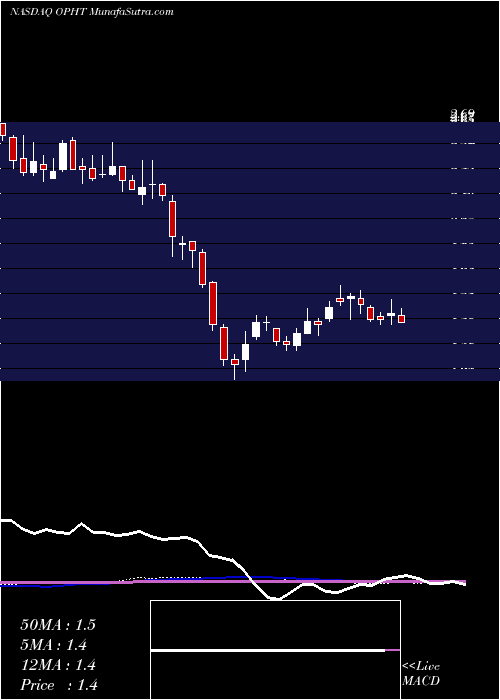Select the 12MA : 1.4 value
The height and width of the screenshot is (700, 500).
(x=58, y=665)
